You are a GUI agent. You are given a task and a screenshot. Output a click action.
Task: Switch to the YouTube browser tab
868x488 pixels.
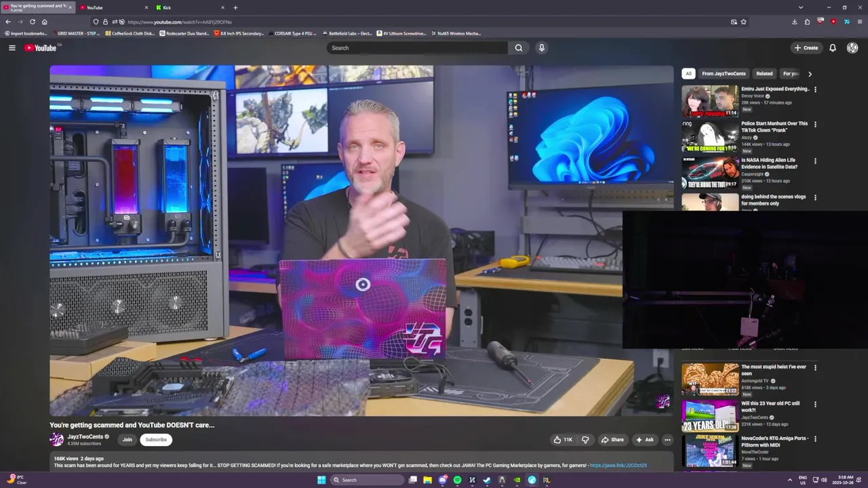point(113,7)
